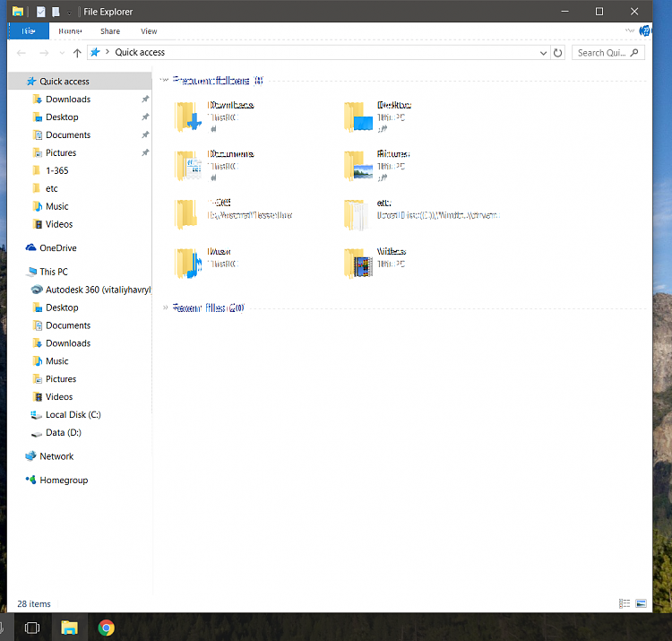Open the View ribbon tab
This screenshot has height=641, width=672.
[x=149, y=30]
